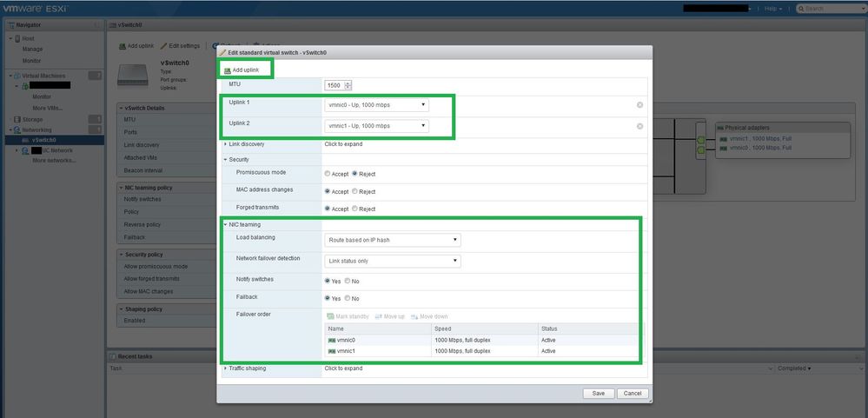Click the MTU stepper arrows
Viewport: 868px width, 418px height.
click(348, 85)
